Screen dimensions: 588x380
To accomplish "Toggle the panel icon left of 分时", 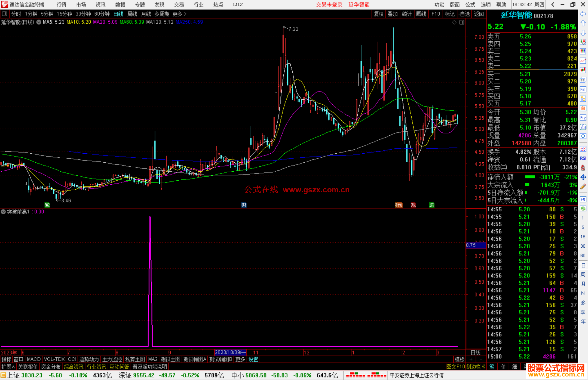I will point(4,14).
